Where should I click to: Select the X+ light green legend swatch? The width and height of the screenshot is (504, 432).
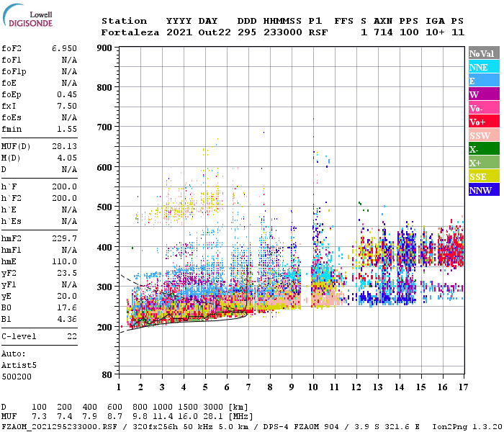click(484, 162)
